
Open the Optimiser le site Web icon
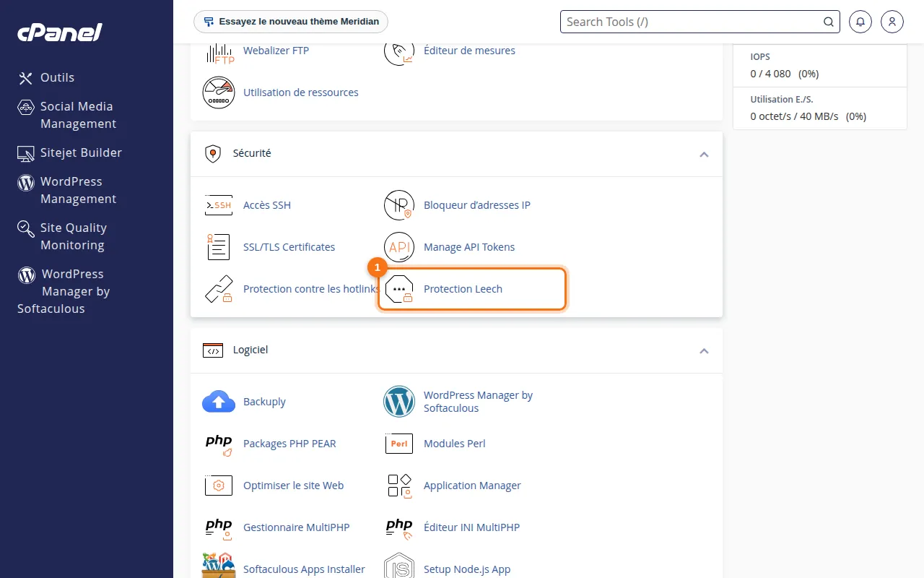tap(219, 486)
